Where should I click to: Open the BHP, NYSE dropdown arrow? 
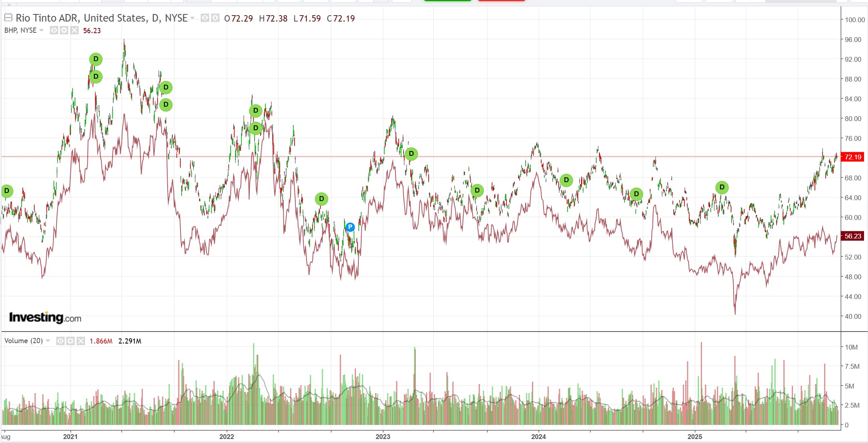[x=42, y=30]
